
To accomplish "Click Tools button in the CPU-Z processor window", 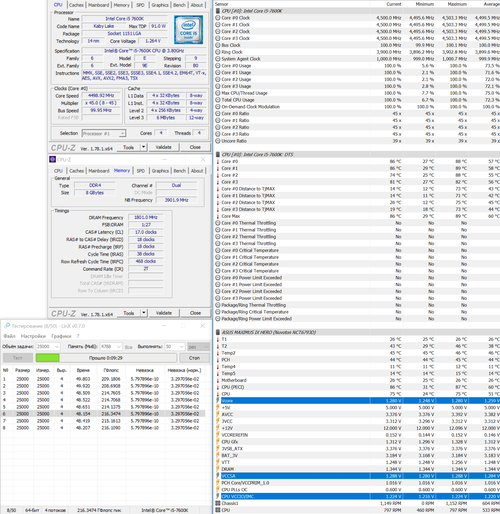I will (x=129, y=147).
